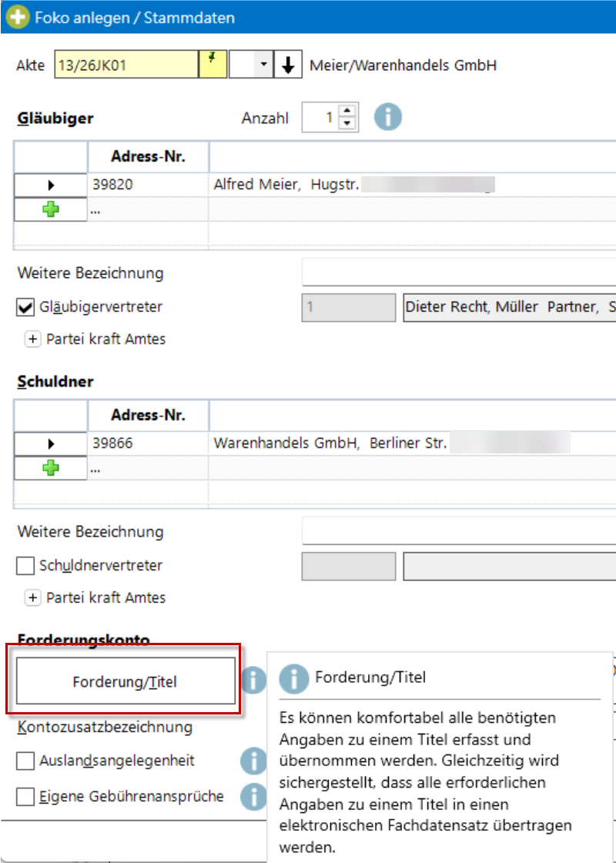The width and height of the screenshot is (616, 863).
Task: Click green plus to add a Gläubiger
Action: [x=51, y=209]
